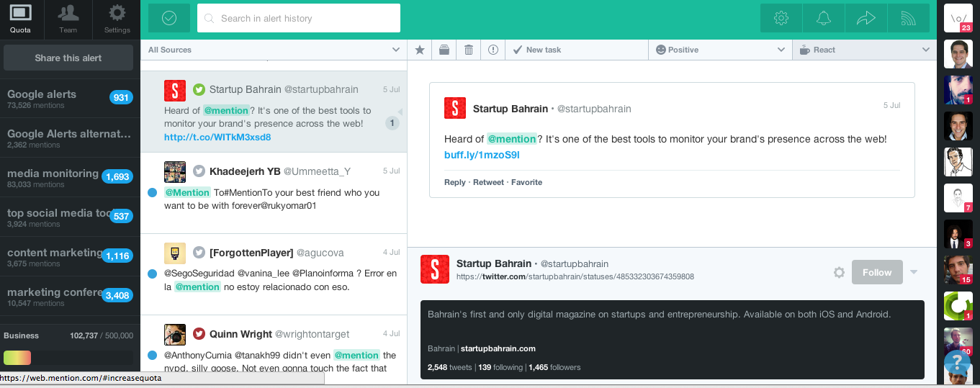Click the notifications bell icon
This screenshot has width=980, height=388.
[824, 19]
